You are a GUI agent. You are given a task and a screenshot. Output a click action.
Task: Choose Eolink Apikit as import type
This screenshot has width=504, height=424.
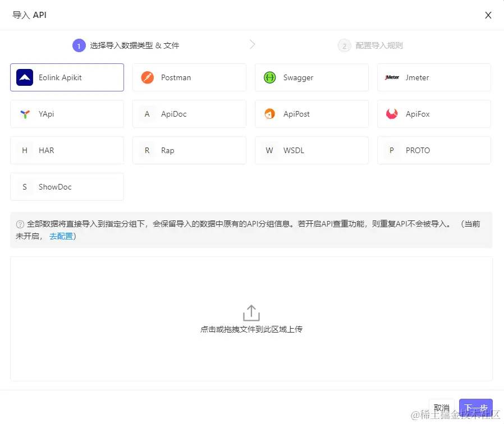[67, 77]
